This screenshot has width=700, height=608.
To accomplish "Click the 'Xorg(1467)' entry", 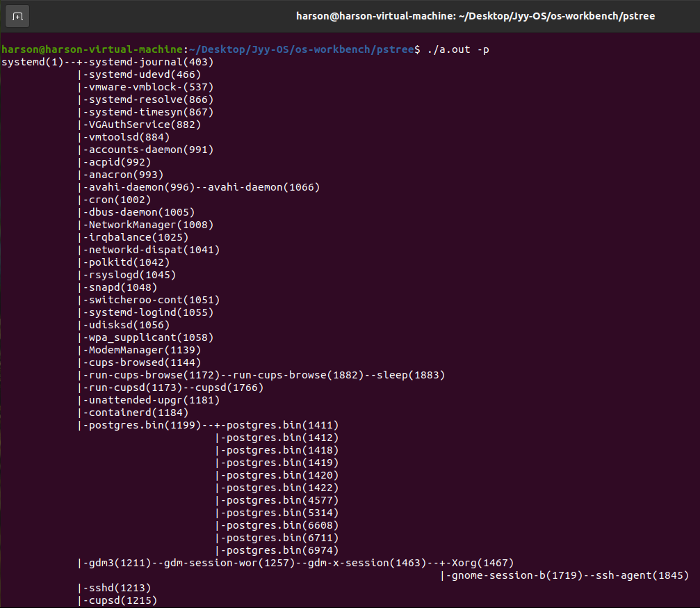I will click(482, 562).
